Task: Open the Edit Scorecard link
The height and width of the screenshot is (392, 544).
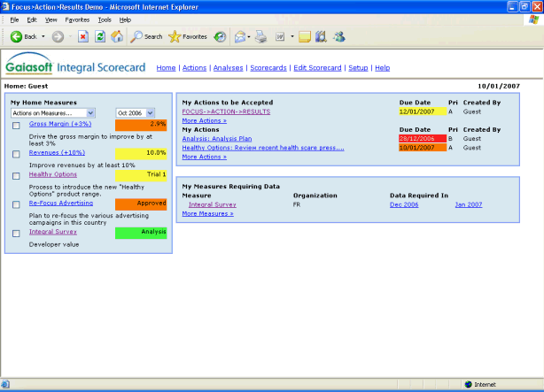Action: (x=317, y=68)
